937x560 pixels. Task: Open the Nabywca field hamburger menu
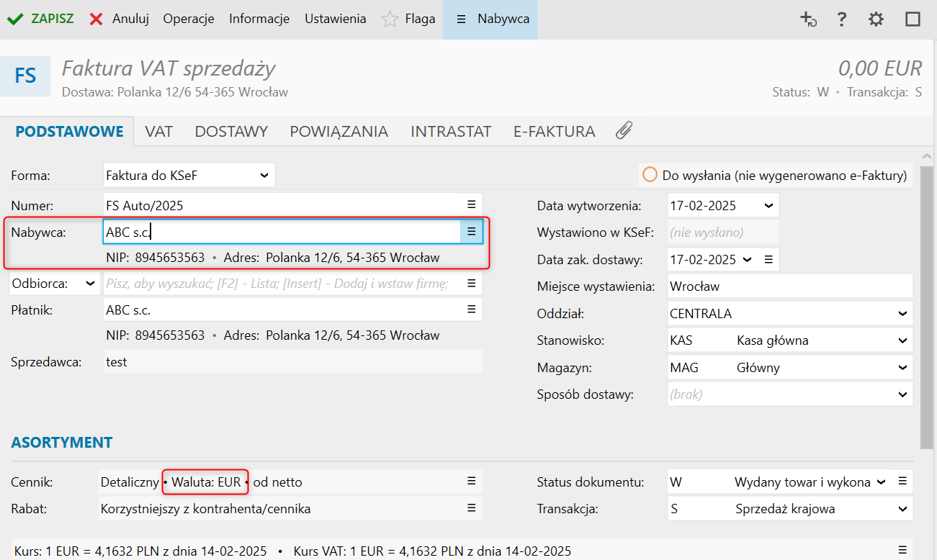[x=471, y=231]
